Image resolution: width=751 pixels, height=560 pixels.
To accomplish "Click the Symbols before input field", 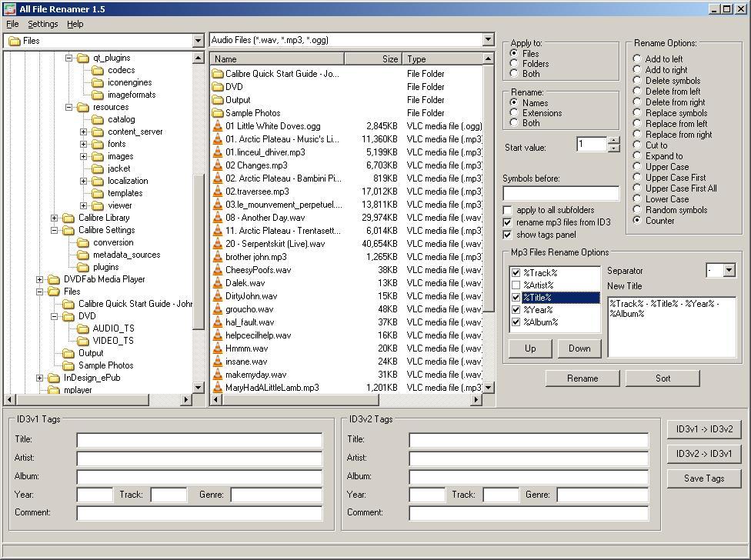I will coord(561,193).
